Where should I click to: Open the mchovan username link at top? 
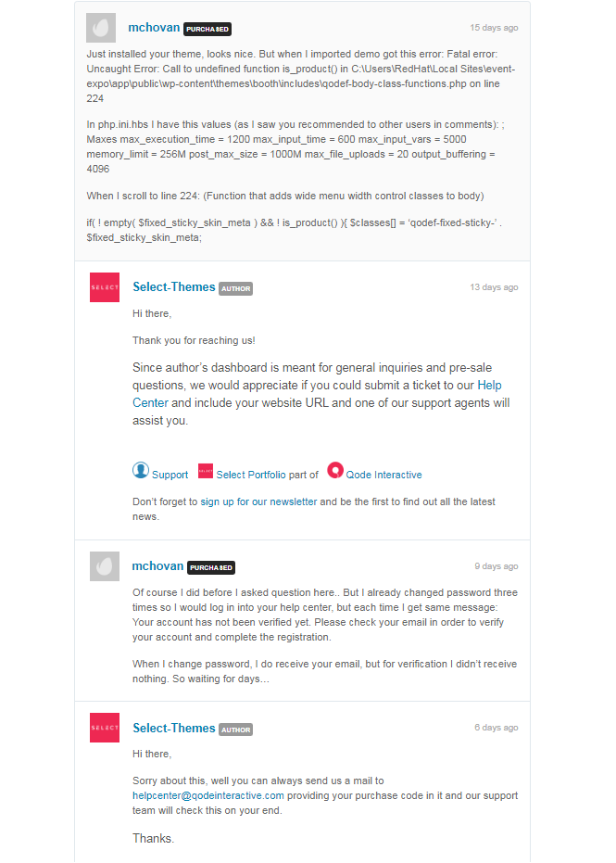[154, 28]
